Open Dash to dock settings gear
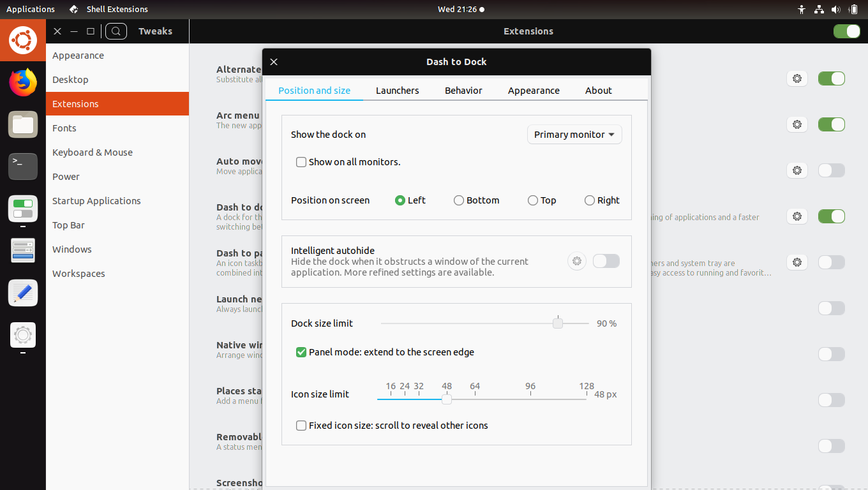 (797, 216)
